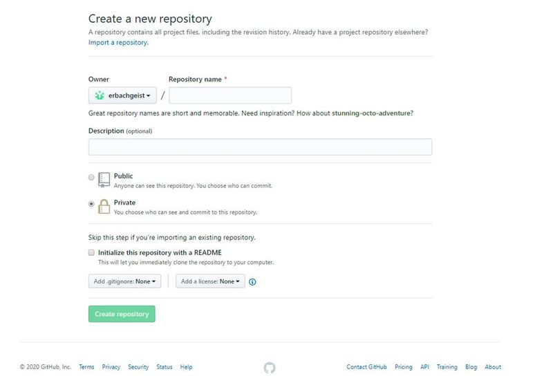
Task: Open the Contact GitHub footer link
Action: 366,367
